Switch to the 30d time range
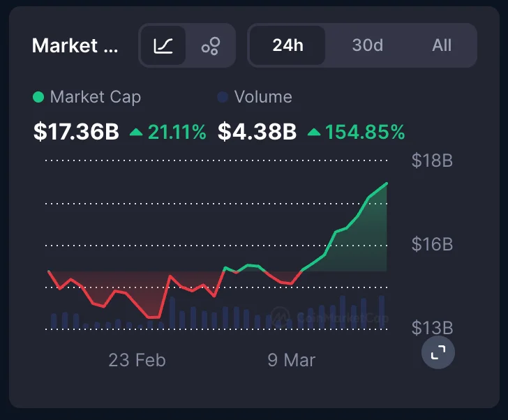This screenshot has width=508, height=420. click(367, 46)
